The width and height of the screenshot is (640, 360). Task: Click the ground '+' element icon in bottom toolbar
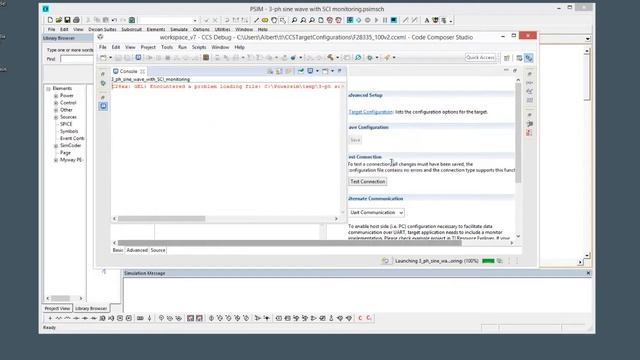pos(50,318)
